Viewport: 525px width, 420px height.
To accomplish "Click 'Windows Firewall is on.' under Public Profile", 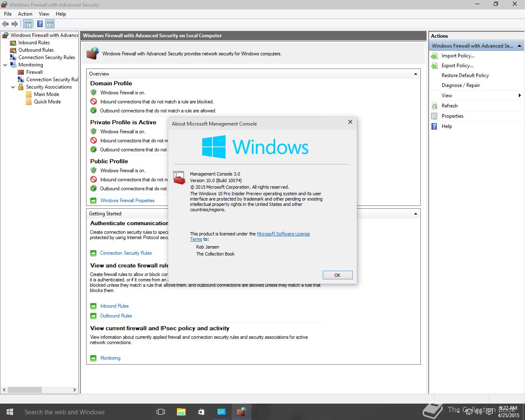I will 123,171.
